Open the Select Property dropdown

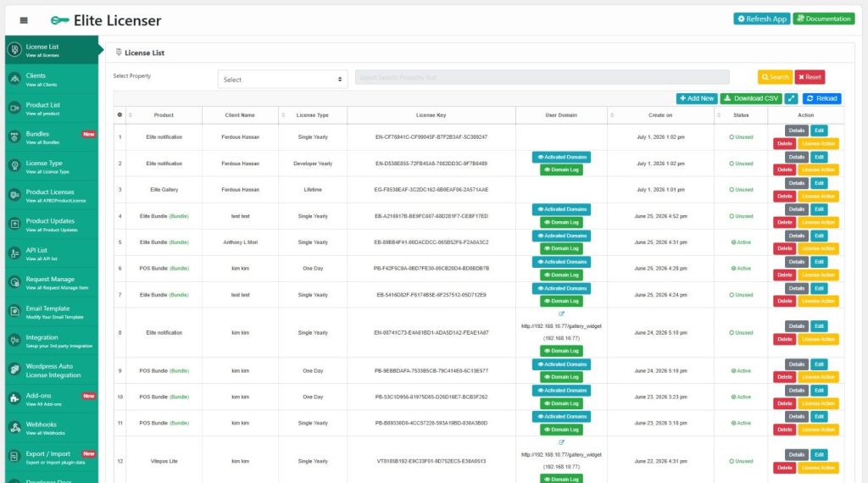tap(282, 79)
